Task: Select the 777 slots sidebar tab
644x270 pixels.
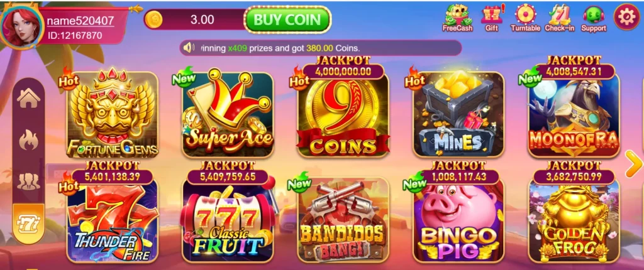Action: click(x=29, y=224)
